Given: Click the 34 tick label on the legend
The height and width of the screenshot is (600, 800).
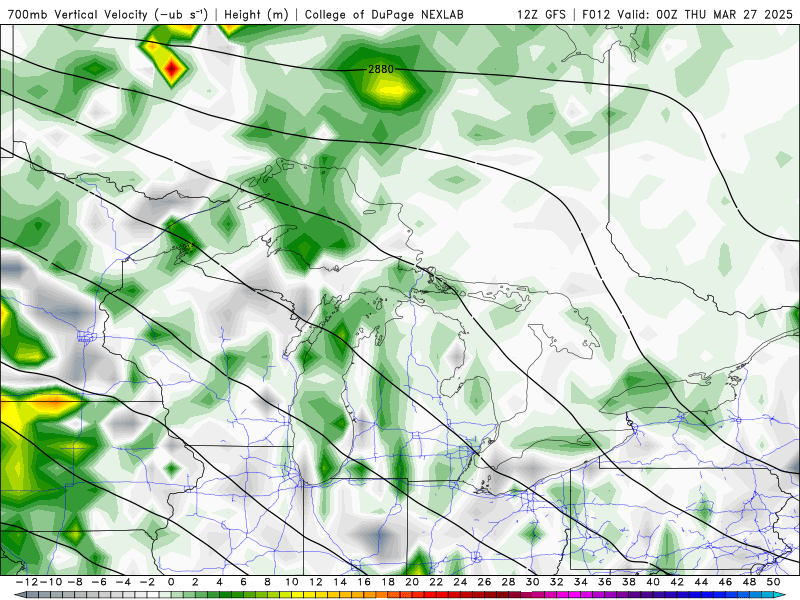Looking at the screenshot, I should point(581,582).
